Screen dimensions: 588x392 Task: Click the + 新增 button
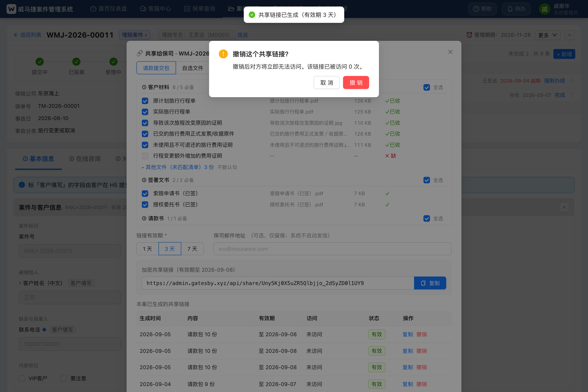564,54
